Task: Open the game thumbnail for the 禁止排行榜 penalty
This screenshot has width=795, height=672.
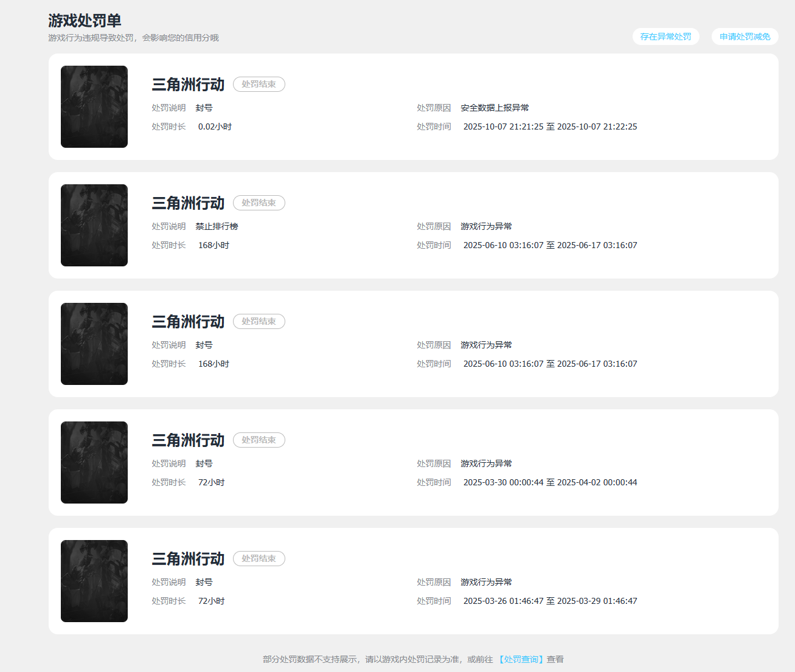Action: pyautogui.click(x=94, y=225)
